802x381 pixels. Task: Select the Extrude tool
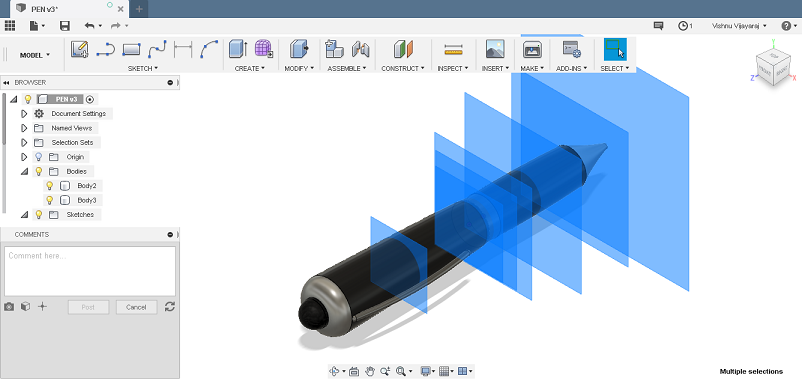tap(238, 49)
